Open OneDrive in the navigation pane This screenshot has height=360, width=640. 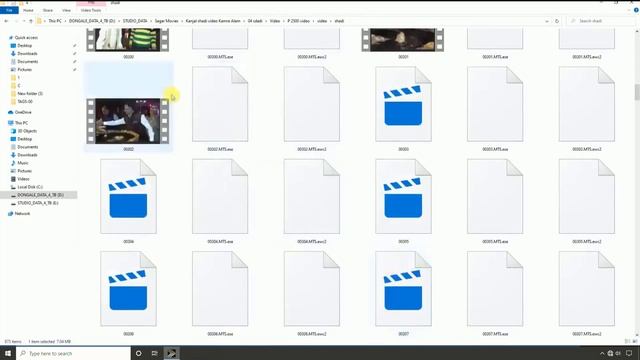click(23, 112)
